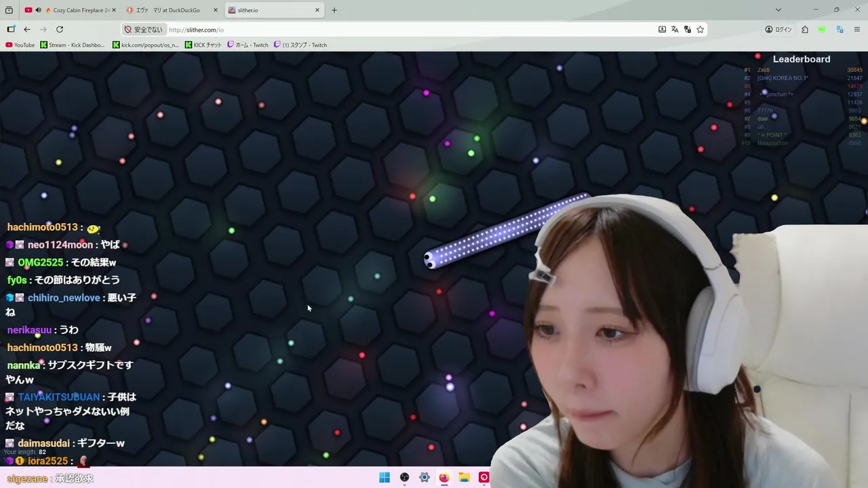This screenshot has width=868, height=488.
Task: Click the Leaderboard heading
Action: coord(802,59)
